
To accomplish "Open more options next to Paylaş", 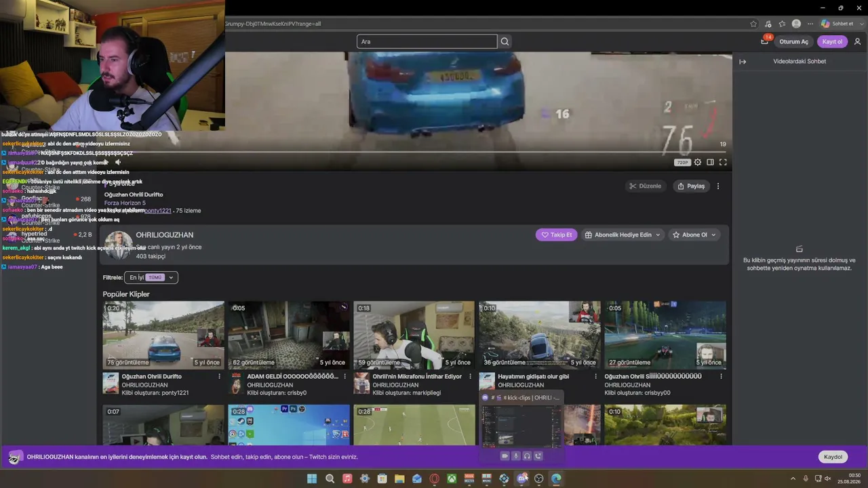I will pyautogui.click(x=718, y=186).
